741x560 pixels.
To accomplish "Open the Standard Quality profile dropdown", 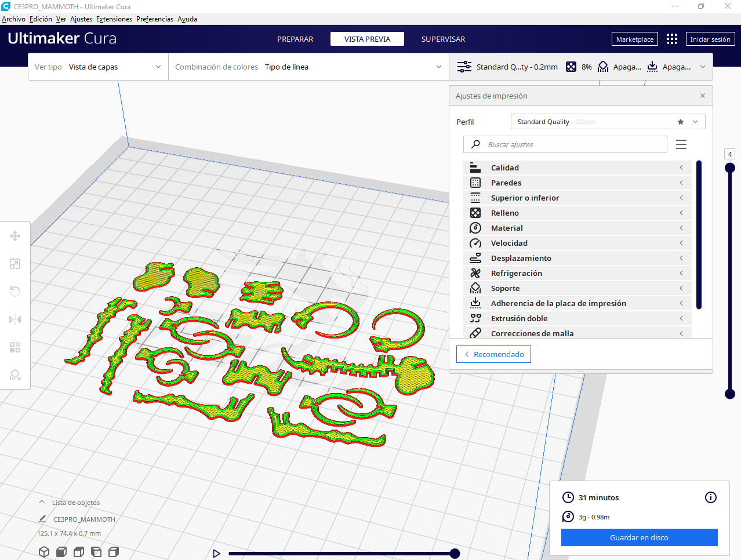I will pyautogui.click(x=695, y=122).
